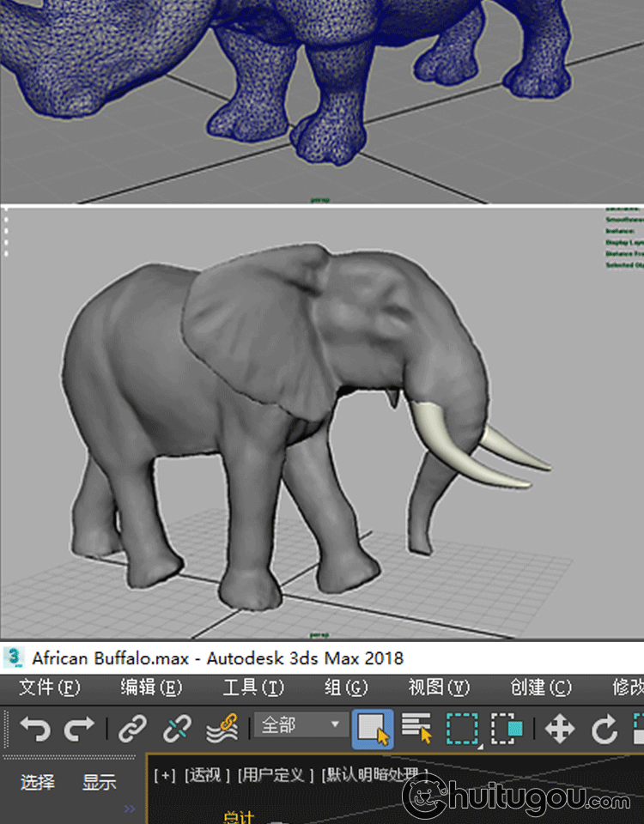
Task: Activate the Select Object tool
Action: pyautogui.click(x=373, y=730)
